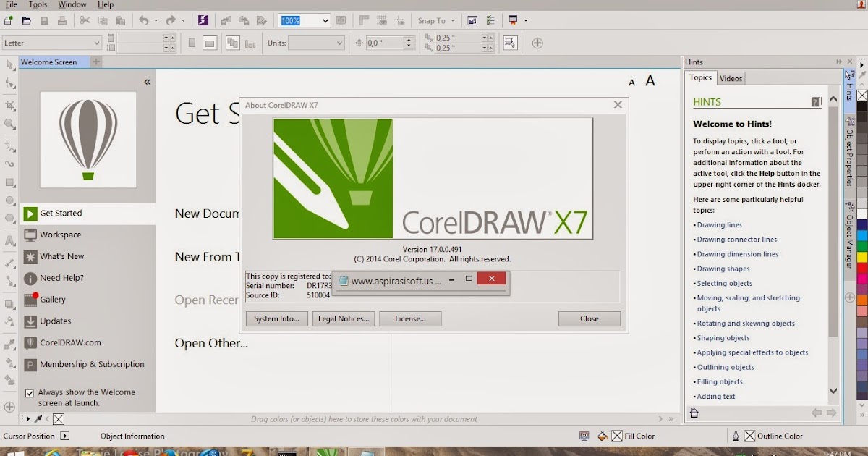Click the Outline Color pen icon
This screenshot has width=868, height=456.
point(736,436)
